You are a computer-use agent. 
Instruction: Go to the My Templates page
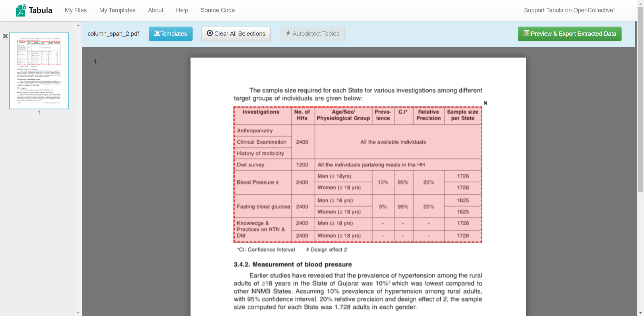coord(117,10)
